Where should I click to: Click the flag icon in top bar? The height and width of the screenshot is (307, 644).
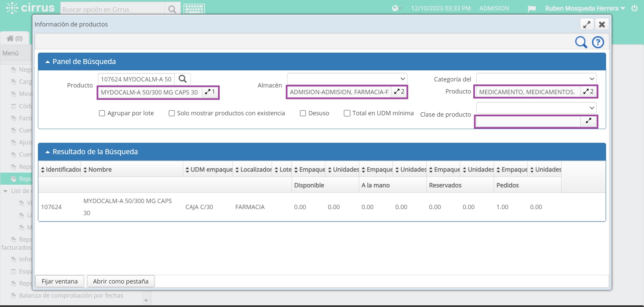[532, 9]
